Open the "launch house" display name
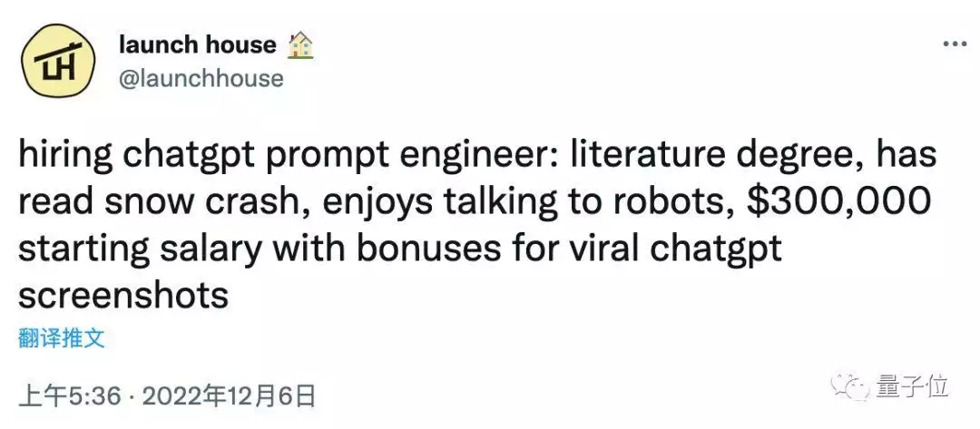The height and width of the screenshot is (429, 980). (198, 44)
